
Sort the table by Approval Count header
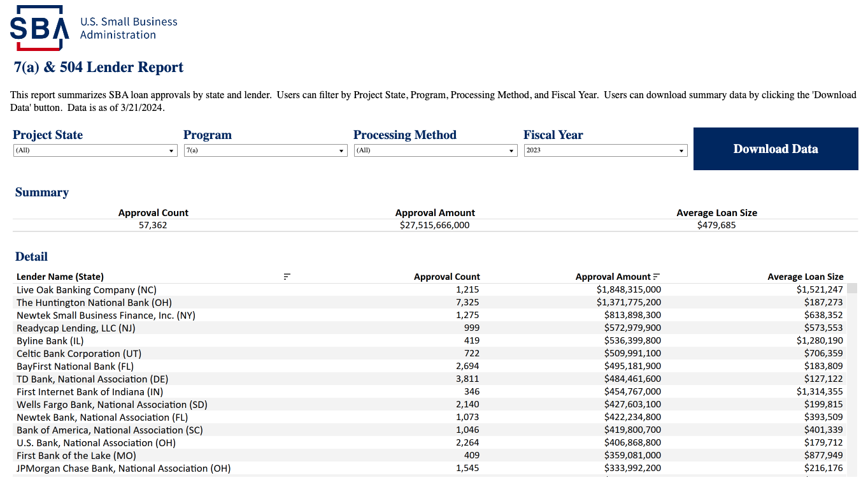click(448, 276)
